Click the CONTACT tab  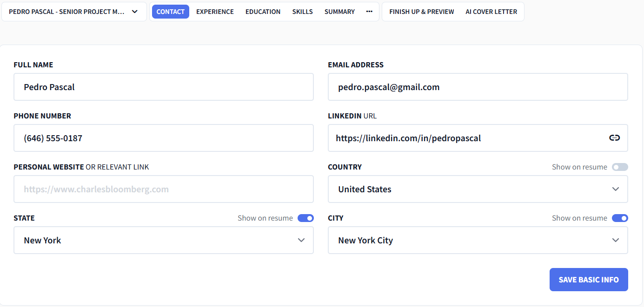click(x=170, y=11)
